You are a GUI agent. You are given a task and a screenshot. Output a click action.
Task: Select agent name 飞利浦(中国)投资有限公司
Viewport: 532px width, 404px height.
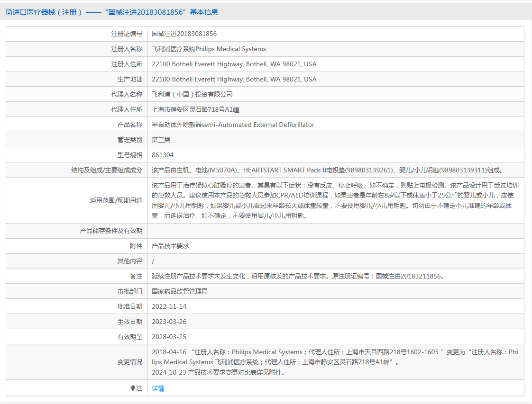point(192,94)
